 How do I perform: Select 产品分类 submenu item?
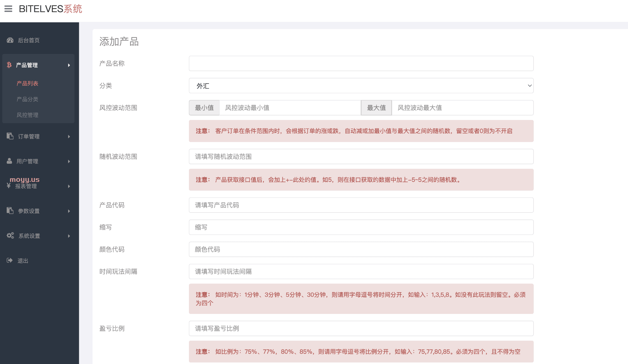tap(27, 99)
